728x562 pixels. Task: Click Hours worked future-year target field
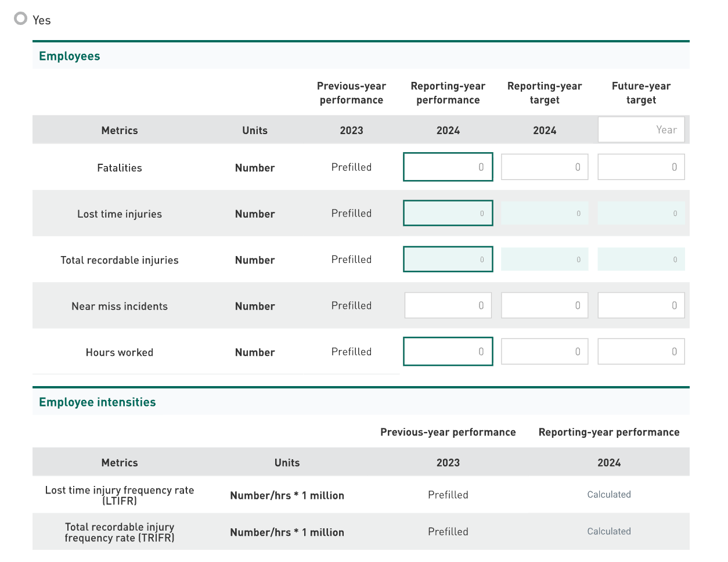pyautogui.click(x=641, y=352)
